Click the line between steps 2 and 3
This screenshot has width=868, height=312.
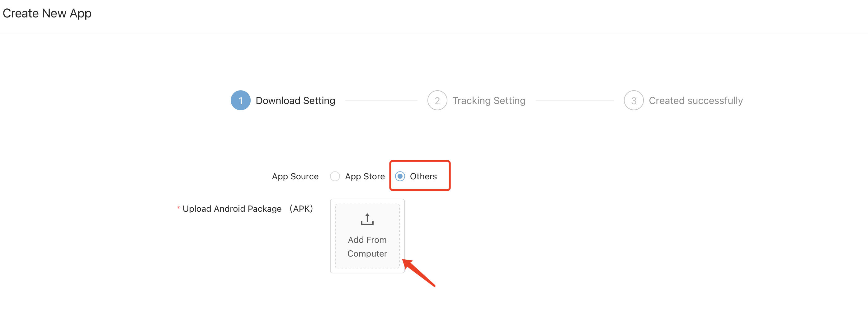[574, 100]
